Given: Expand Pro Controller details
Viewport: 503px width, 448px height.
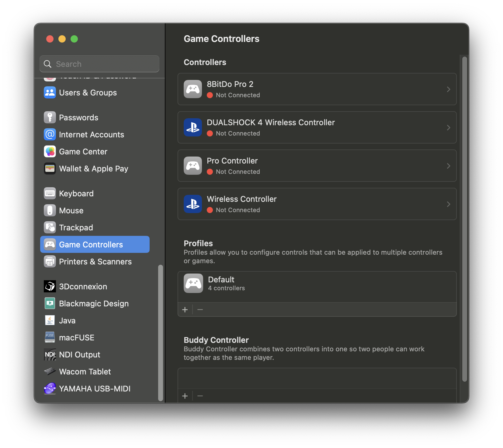Looking at the screenshot, I should pos(449,166).
